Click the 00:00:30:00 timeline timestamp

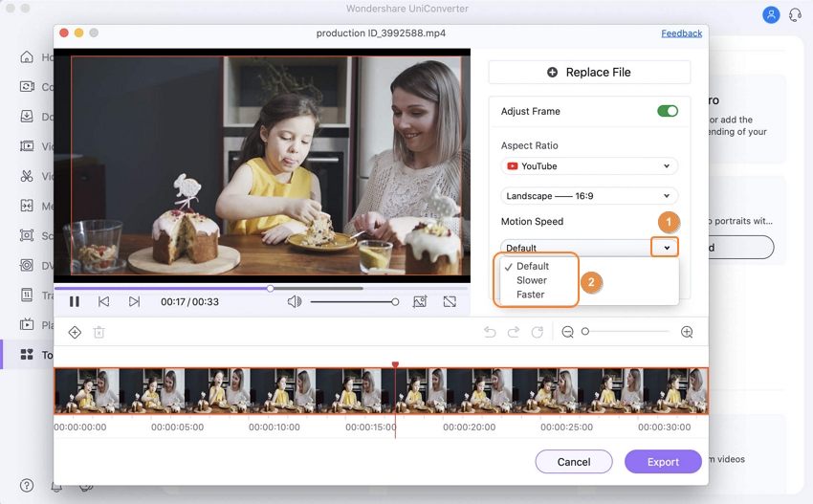pyautogui.click(x=664, y=427)
